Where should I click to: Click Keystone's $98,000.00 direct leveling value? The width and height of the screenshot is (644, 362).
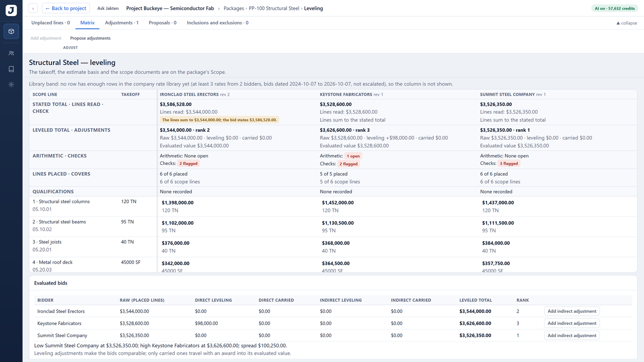point(207,323)
